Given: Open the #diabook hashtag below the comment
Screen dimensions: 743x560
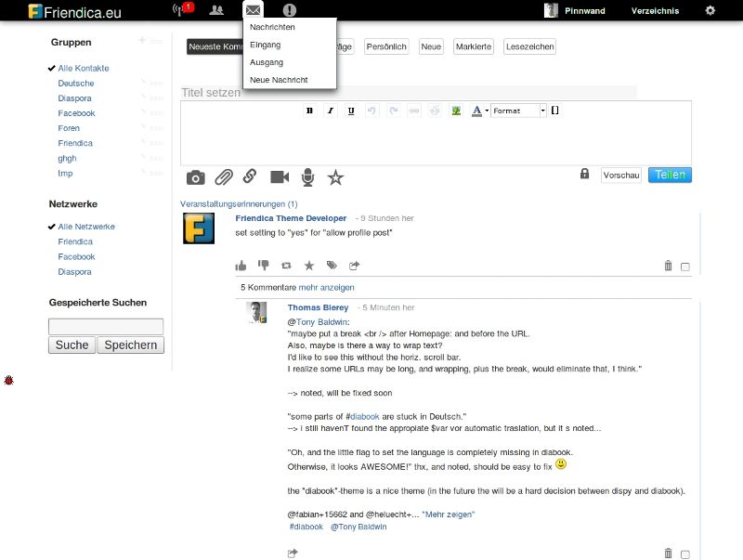Looking at the screenshot, I should point(306,527).
